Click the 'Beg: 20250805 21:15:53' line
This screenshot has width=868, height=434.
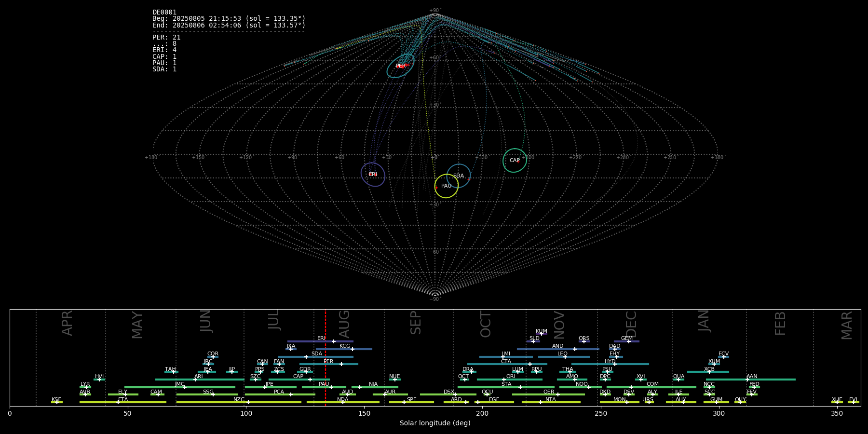click(x=229, y=19)
